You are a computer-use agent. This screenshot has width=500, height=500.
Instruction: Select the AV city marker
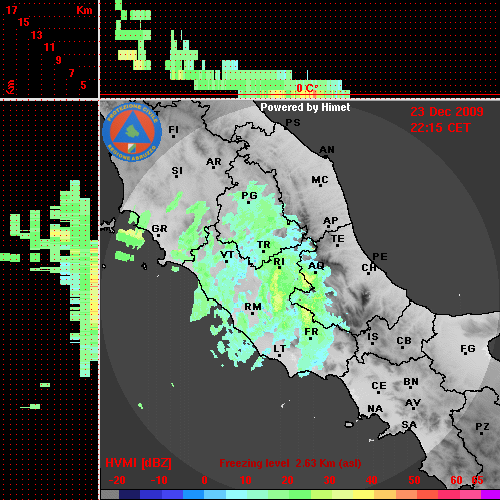click(413, 409)
